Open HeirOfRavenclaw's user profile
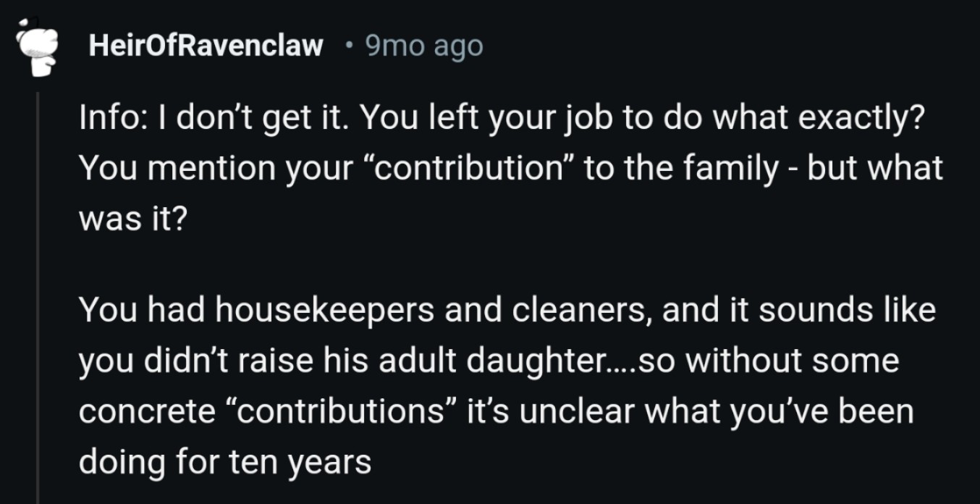 tap(205, 46)
